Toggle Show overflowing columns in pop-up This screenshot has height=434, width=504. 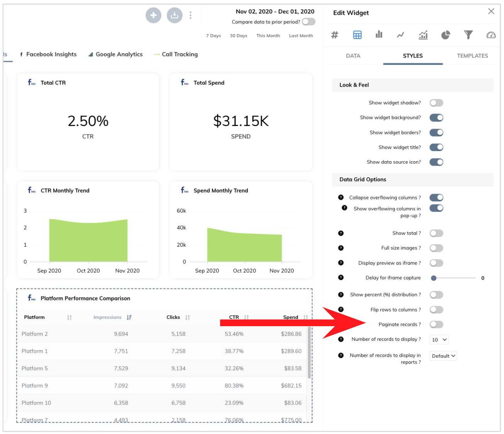coord(436,208)
